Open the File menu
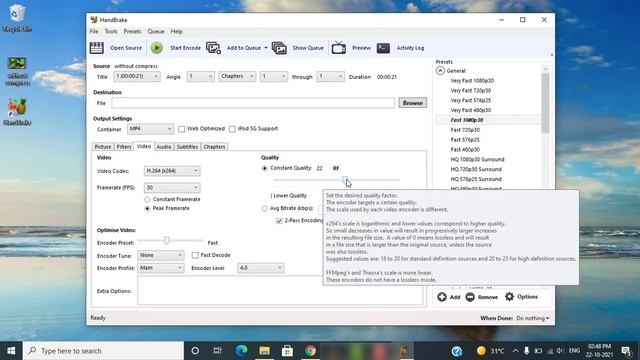The height and width of the screenshot is (360, 640). tap(94, 31)
